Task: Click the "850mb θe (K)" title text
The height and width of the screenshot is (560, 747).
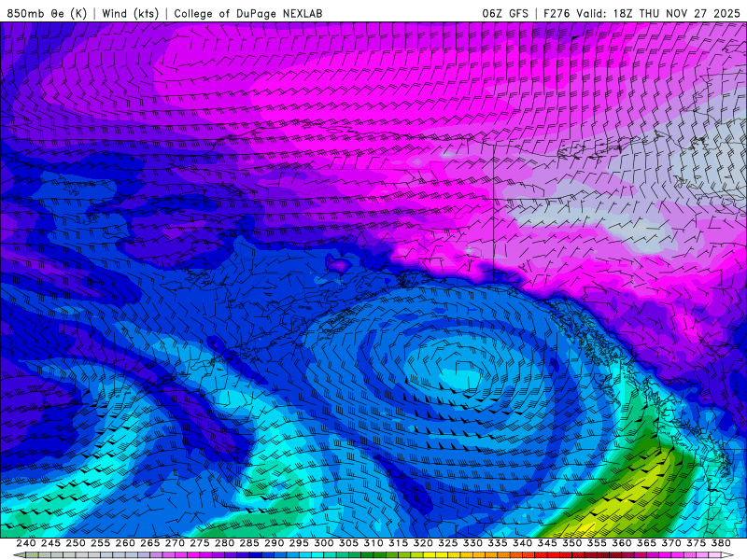Action: pyautogui.click(x=47, y=13)
